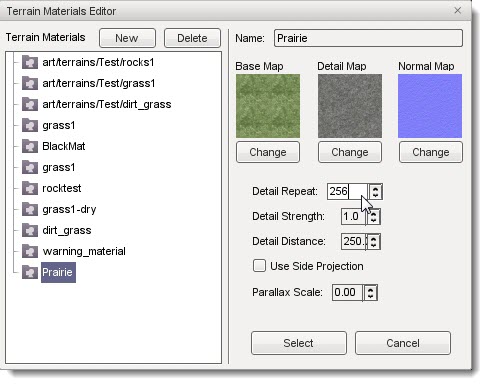Click the material icon beside dirt_grass
The width and height of the screenshot is (487, 385).
30,230
